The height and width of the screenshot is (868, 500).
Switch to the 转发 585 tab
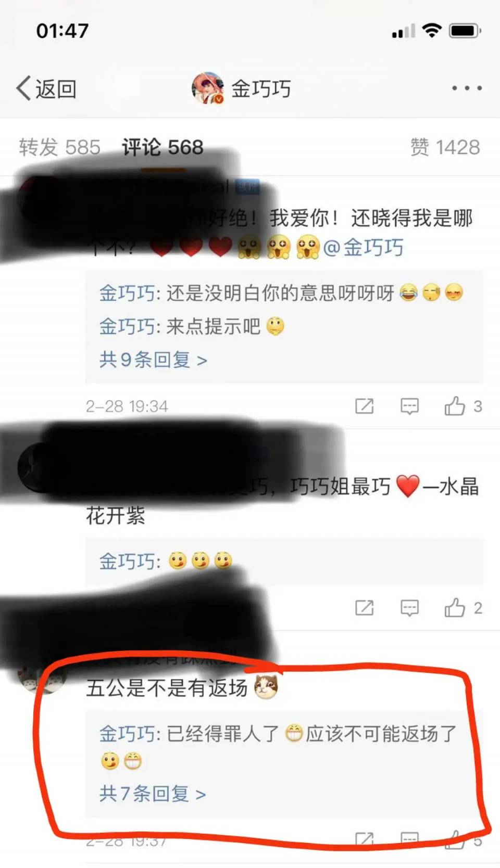59,147
